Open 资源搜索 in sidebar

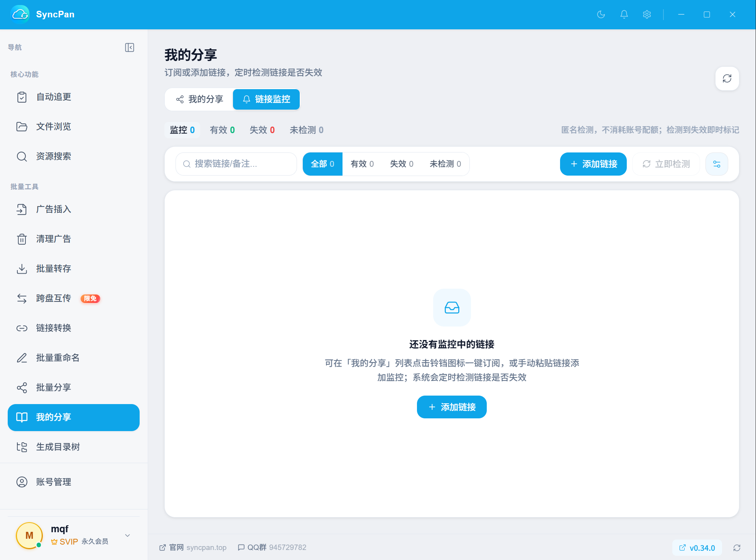pos(74,156)
